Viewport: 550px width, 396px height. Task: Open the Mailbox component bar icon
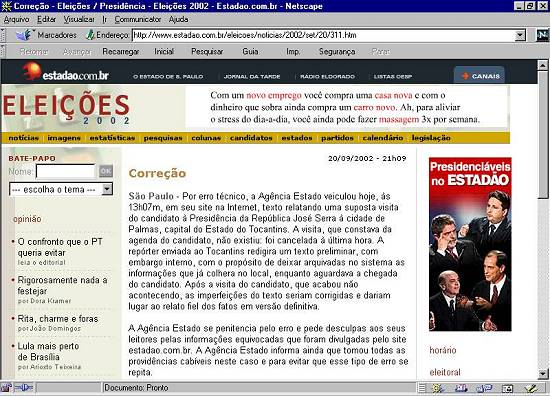pyautogui.click(x=461, y=388)
